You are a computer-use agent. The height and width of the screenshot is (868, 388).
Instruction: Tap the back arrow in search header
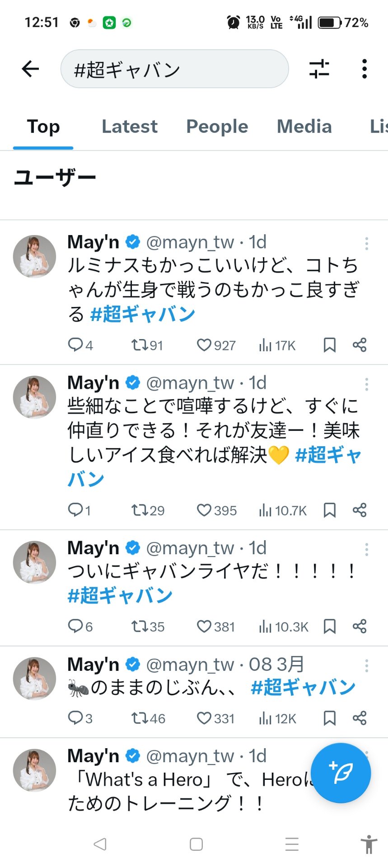(x=30, y=69)
